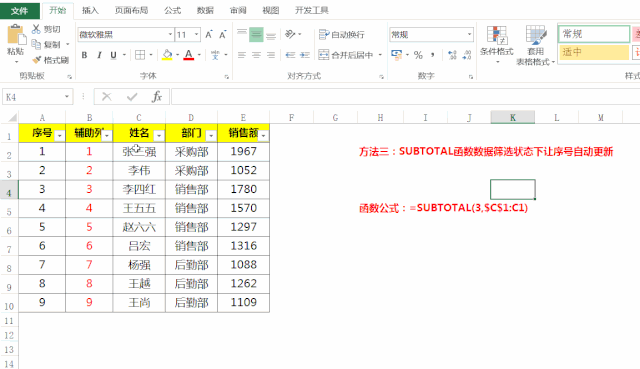Click the Insert Function fx icon

pos(157,97)
